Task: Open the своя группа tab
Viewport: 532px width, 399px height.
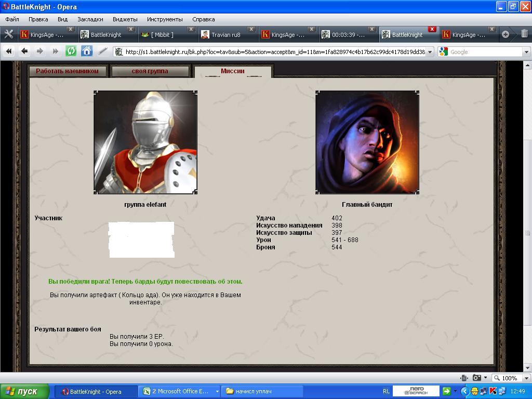Action: [x=150, y=71]
